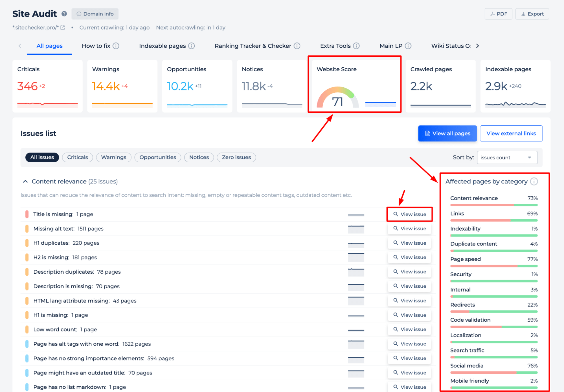
Task: Click the Export button
Action: [532, 14]
